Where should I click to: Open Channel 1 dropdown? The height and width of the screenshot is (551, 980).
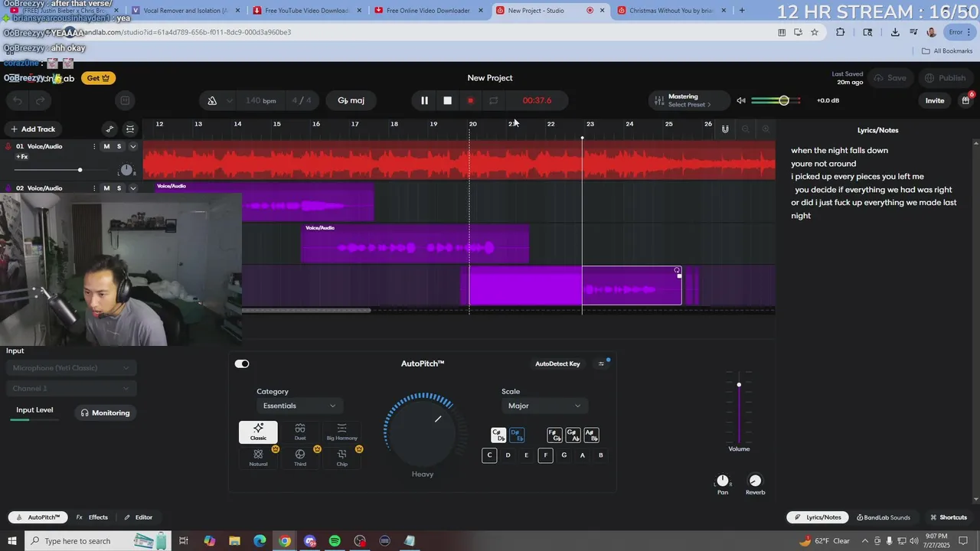70,389
